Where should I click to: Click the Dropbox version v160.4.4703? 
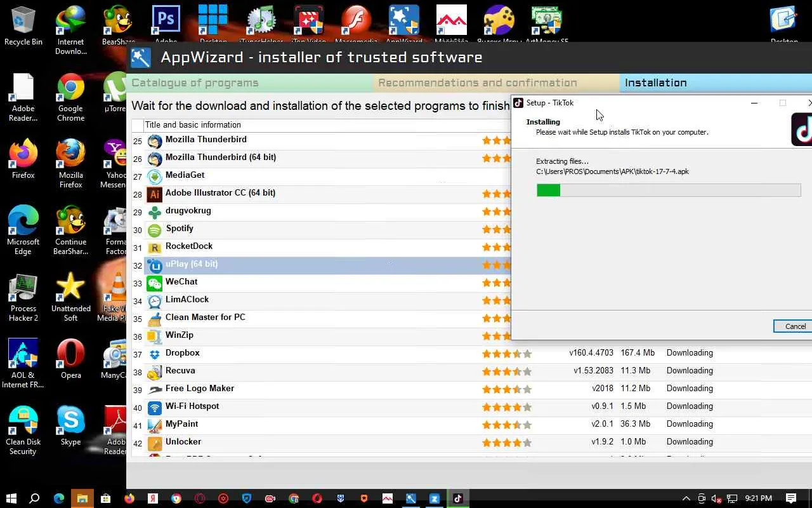[591, 353]
